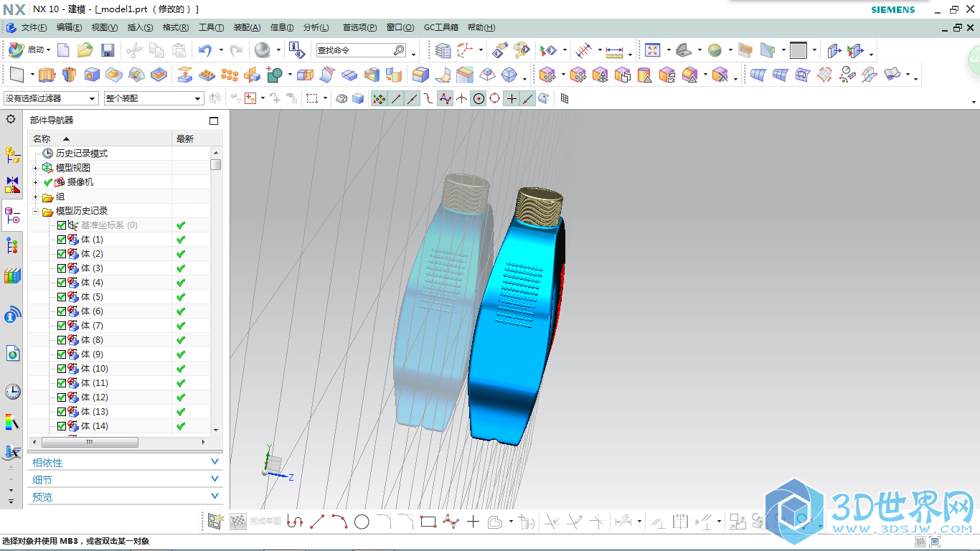Click the Part Navigator settings gear
This screenshot has height=551, width=980.
[x=11, y=119]
